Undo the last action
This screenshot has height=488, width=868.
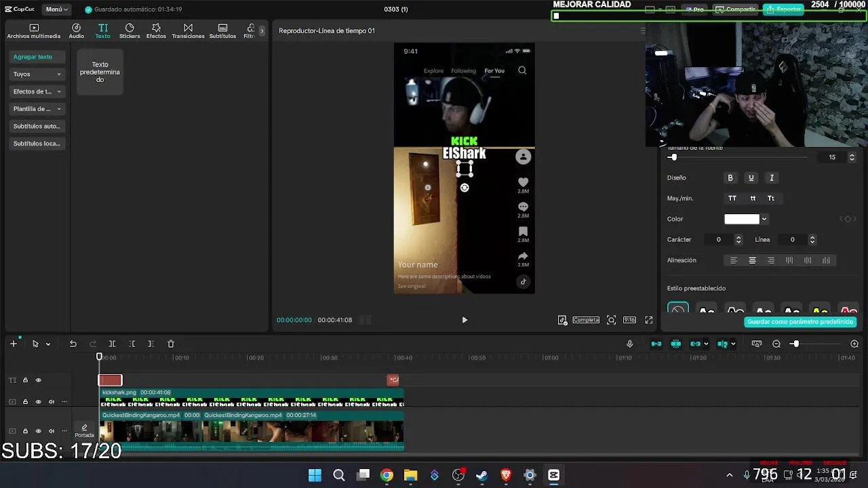coord(73,344)
